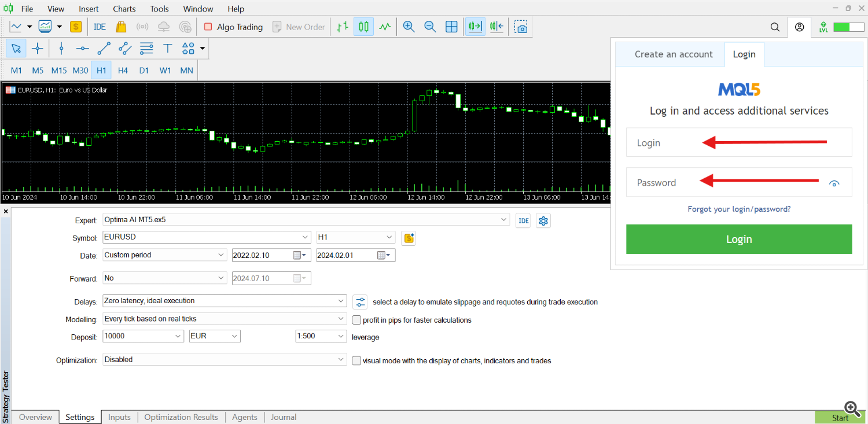Expand the Expert dropdown

click(x=505, y=220)
